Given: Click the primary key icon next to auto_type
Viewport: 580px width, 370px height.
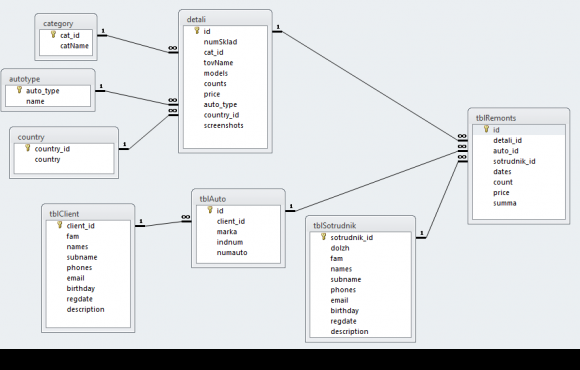Looking at the screenshot, I should (19, 90).
